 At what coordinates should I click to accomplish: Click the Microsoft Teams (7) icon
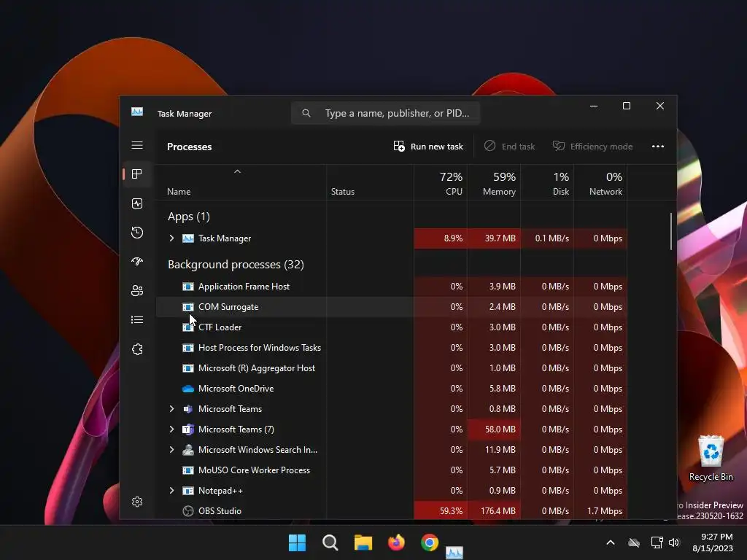tap(188, 429)
